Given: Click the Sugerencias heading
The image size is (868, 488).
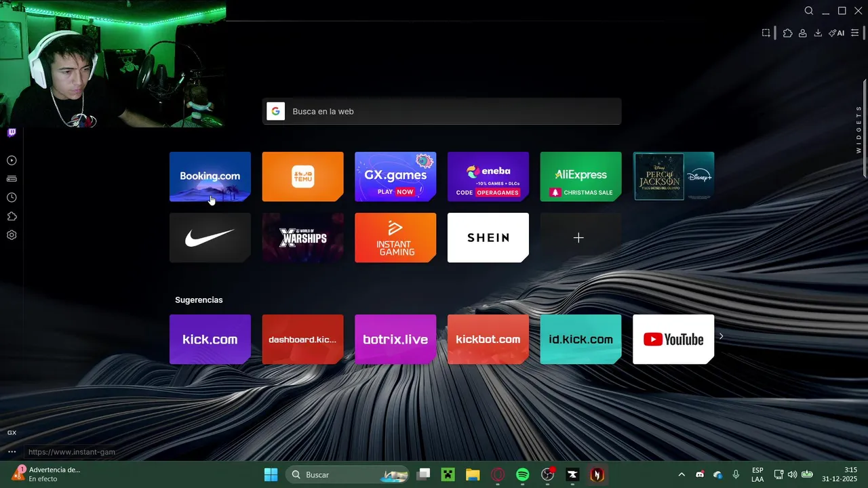Looking at the screenshot, I should pyautogui.click(x=199, y=300).
